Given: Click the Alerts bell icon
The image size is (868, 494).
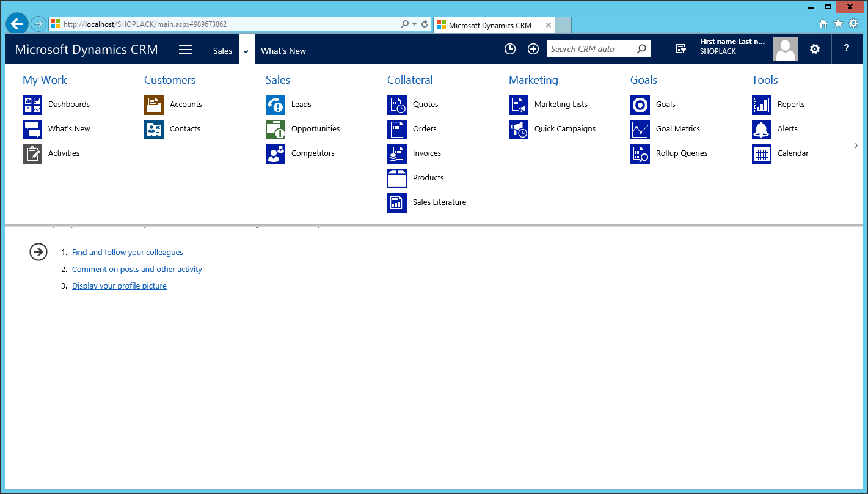Looking at the screenshot, I should (x=762, y=130).
